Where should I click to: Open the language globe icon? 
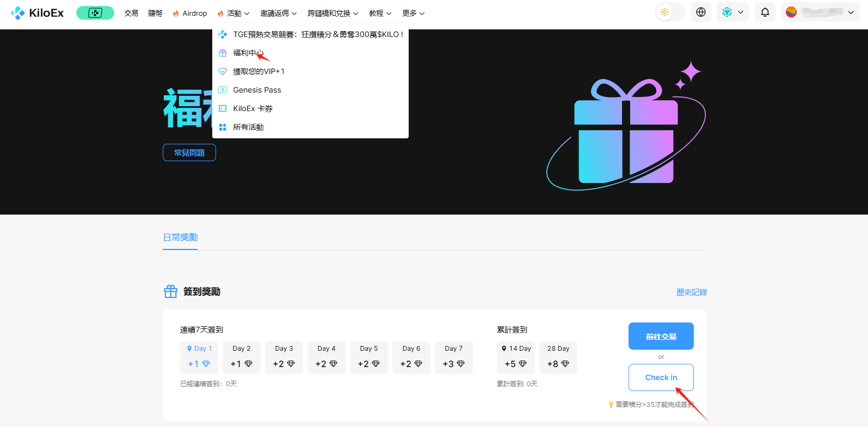[701, 12]
